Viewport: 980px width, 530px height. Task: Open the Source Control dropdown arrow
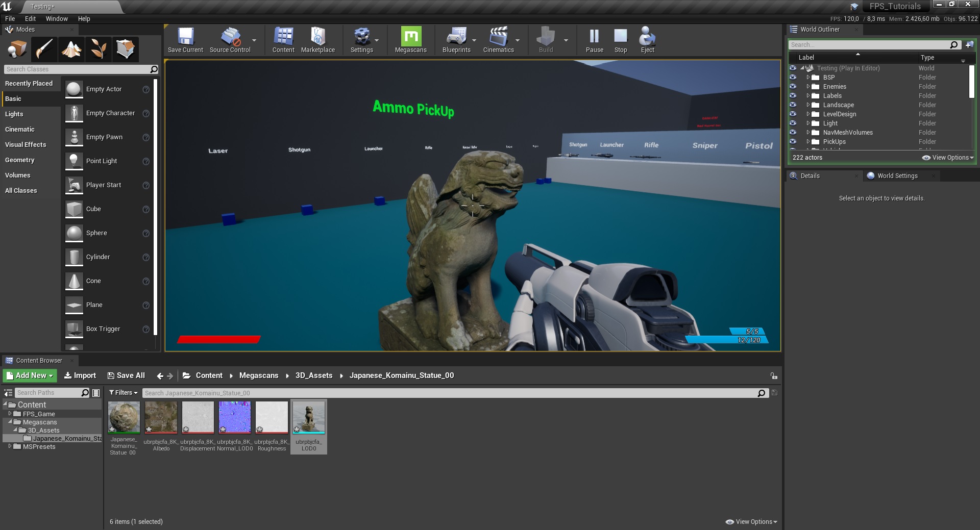pyautogui.click(x=254, y=40)
